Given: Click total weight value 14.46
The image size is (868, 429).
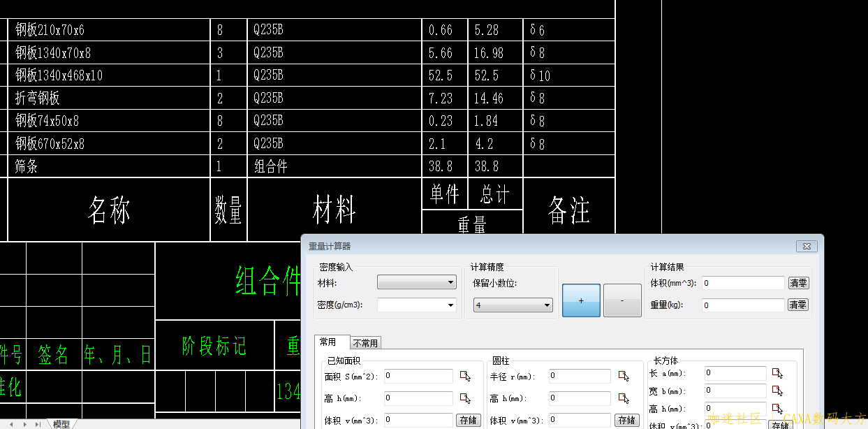Looking at the screenshot, I should (x=489, y=98).
